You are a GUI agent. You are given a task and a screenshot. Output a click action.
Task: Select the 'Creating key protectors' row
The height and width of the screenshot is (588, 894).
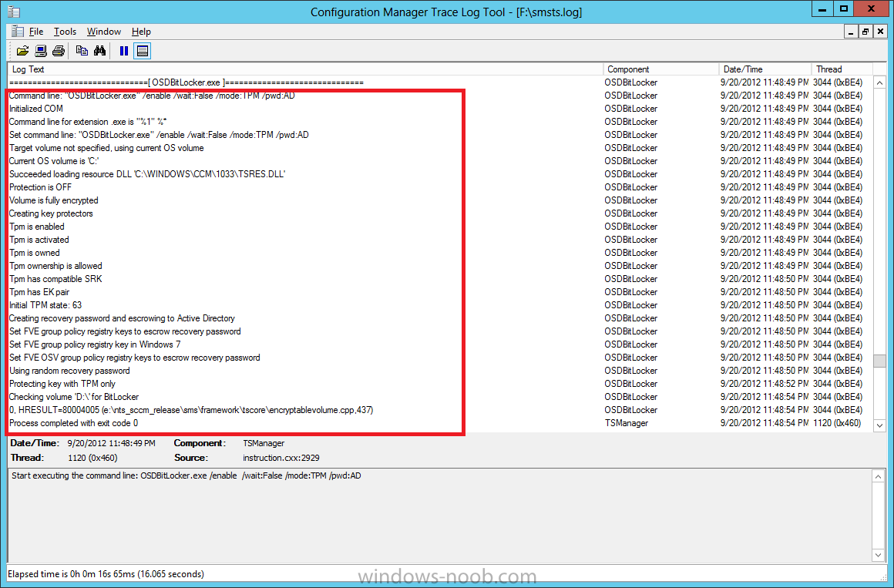tap(440, 213)
